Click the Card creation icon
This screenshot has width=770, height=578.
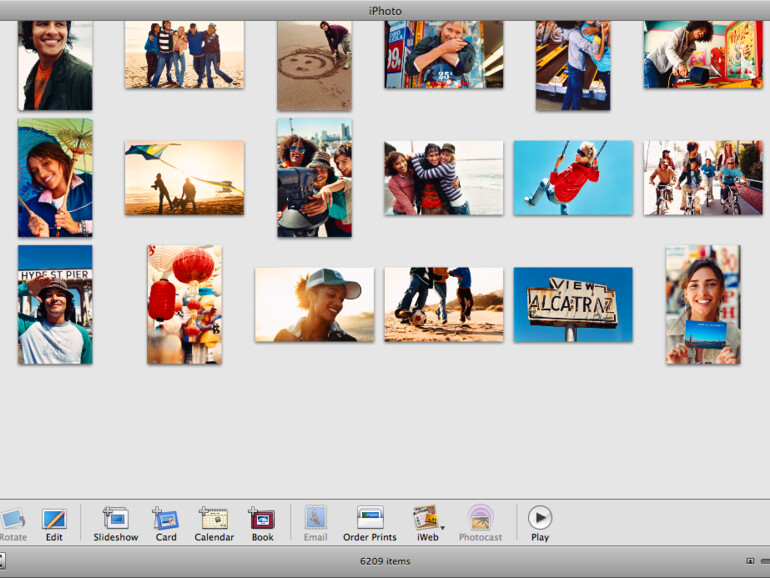coord(165,518)
